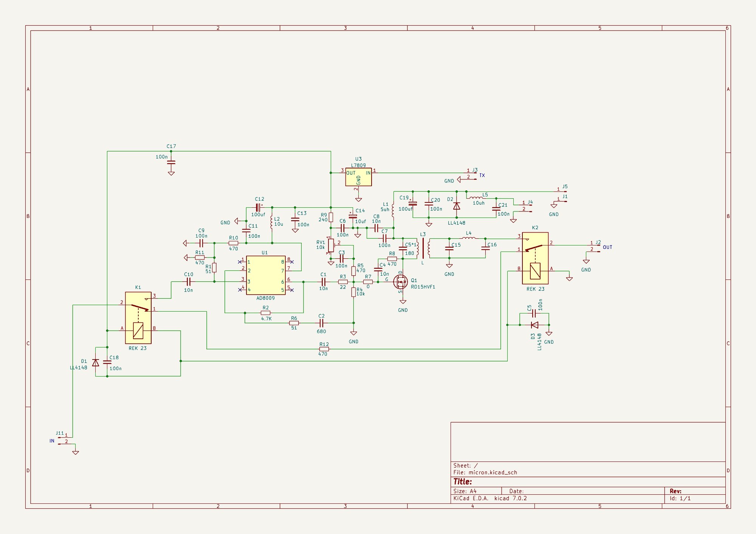Image resolution: width=756 pixels, height=534 pixels.
Task: Select the R2 4.7K feedback resistor
Action: click(266, 313)
